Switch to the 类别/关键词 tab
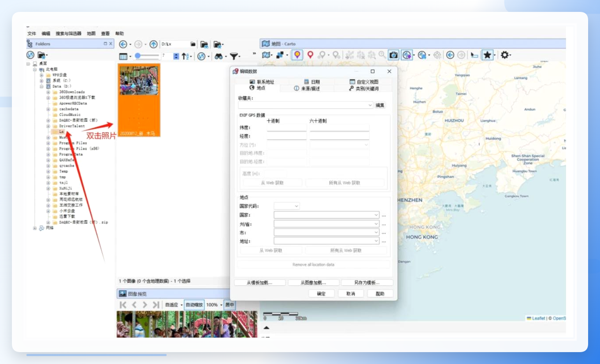 (363, 88)
